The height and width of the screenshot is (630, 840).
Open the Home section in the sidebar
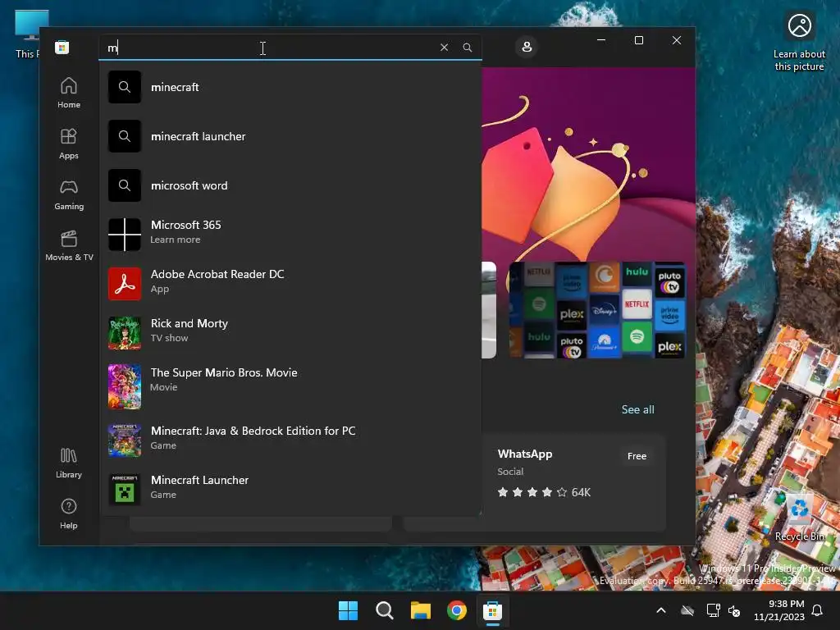(x=69, y=93)
